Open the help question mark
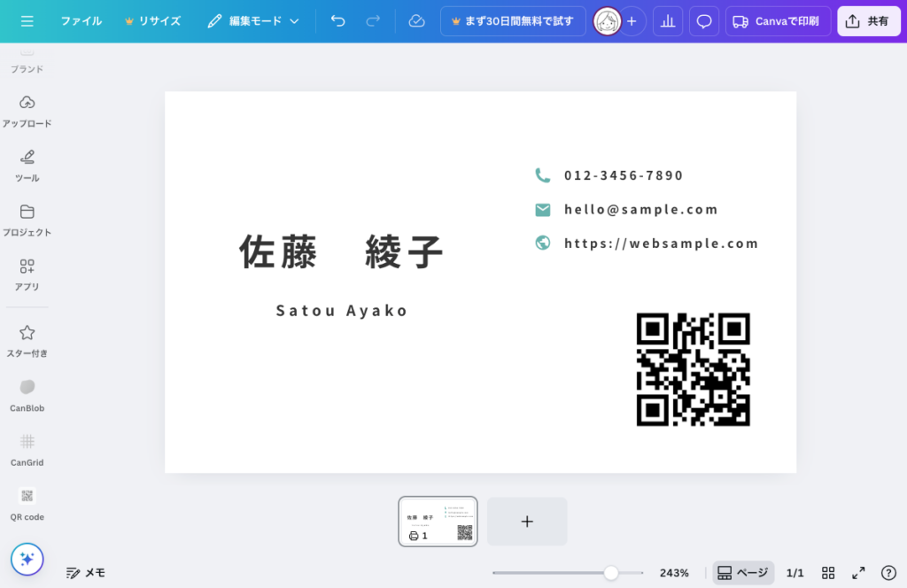This screenshot has height=588, width=907. [888, 573]
